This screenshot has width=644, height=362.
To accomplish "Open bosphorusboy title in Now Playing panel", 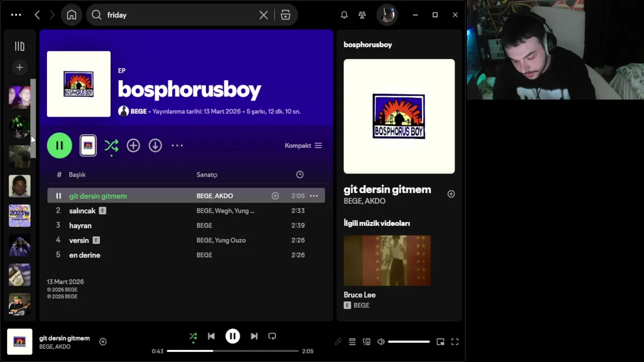I will tap(368, 45).
